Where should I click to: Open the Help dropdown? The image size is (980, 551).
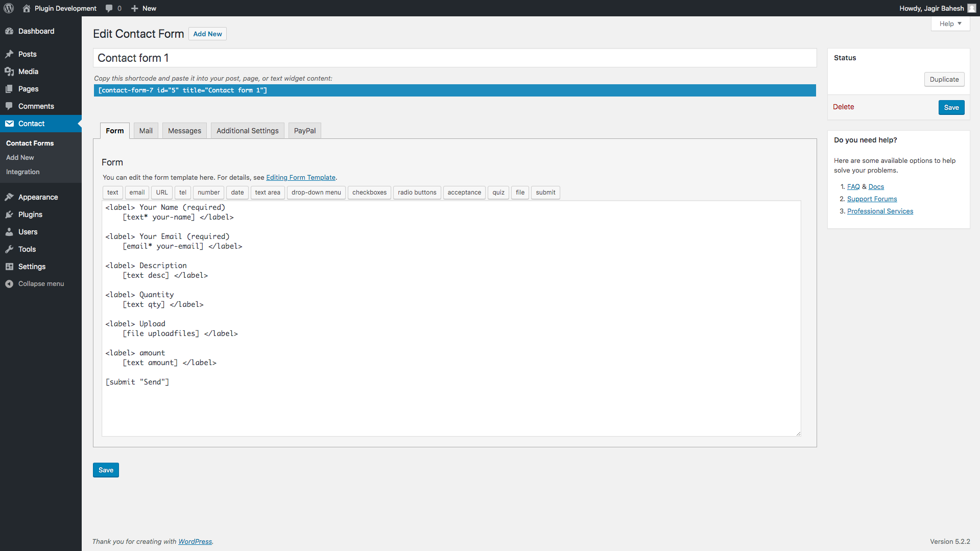pos(950,23)
